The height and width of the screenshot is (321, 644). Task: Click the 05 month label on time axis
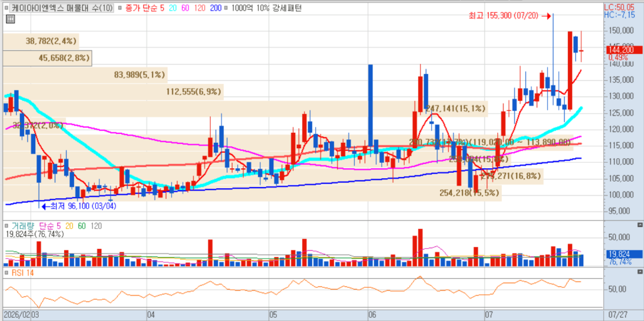(273, 315)
